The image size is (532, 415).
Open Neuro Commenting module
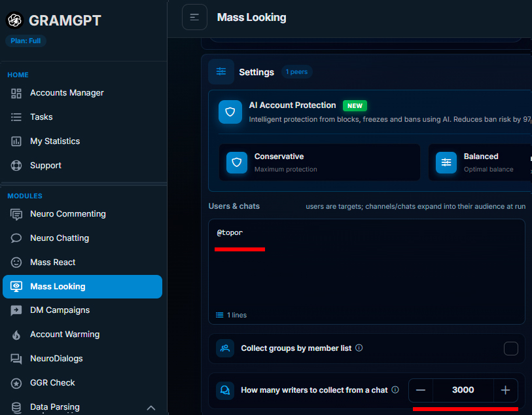[68, 214]
